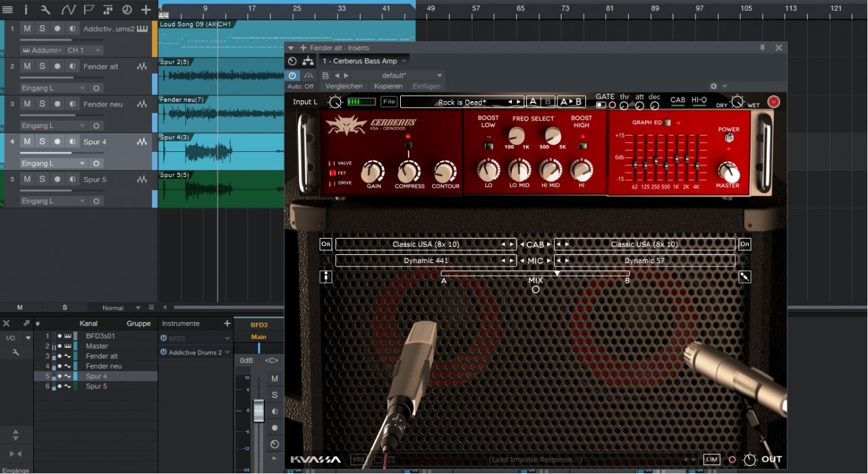Open the track inspector info icon
This screenshot has width=868, height=474.
(x=26, y=9)
